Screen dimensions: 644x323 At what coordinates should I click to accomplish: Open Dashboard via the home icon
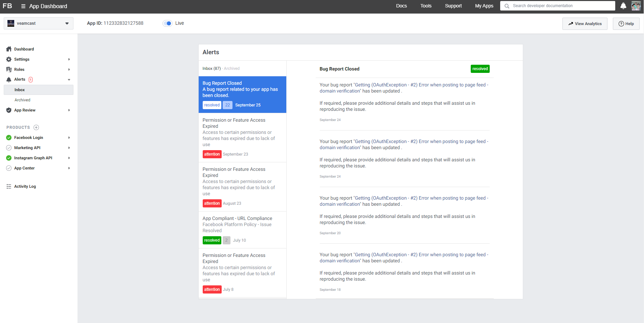tap(9, 49)
